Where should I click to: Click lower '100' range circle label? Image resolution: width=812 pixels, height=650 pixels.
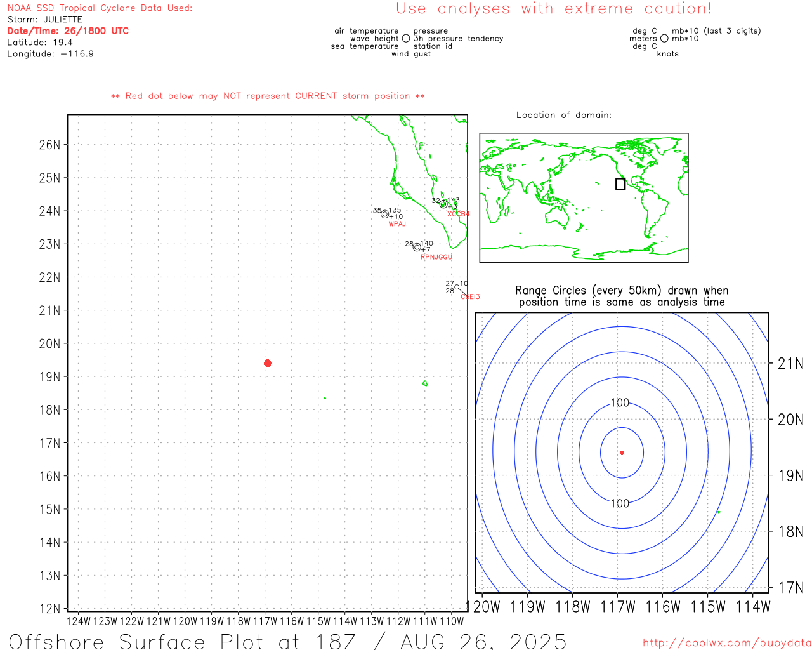click(x=620, y=503)
